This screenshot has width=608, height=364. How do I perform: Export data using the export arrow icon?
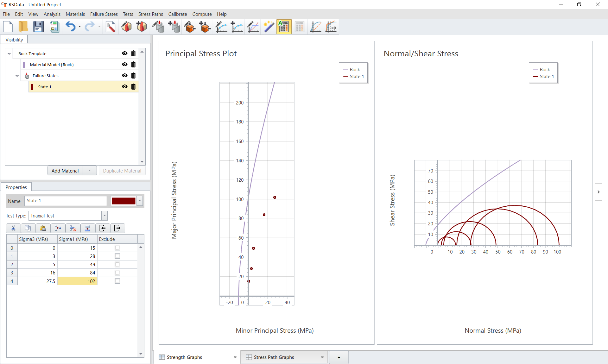(x=117, y=228)
